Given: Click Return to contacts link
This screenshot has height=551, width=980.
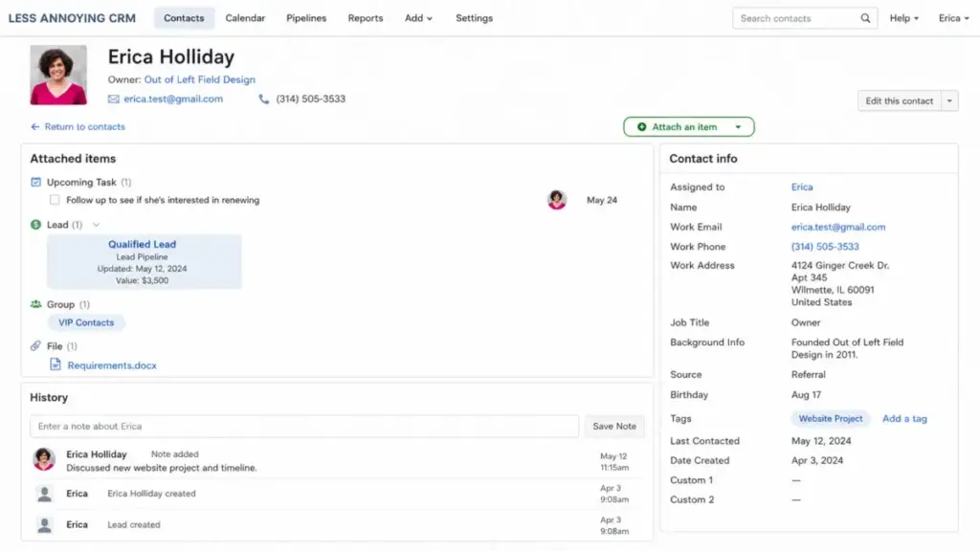Looking at the screenshot, I should [84, 127].
